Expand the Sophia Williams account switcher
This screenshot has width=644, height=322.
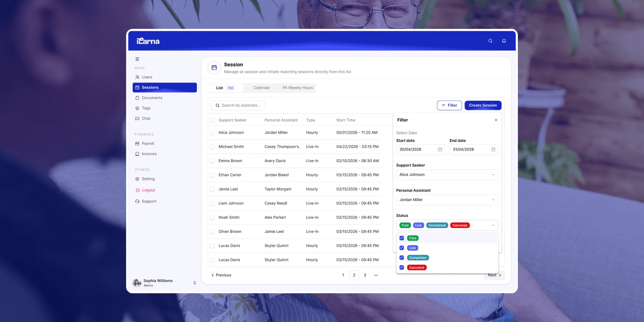195,283
